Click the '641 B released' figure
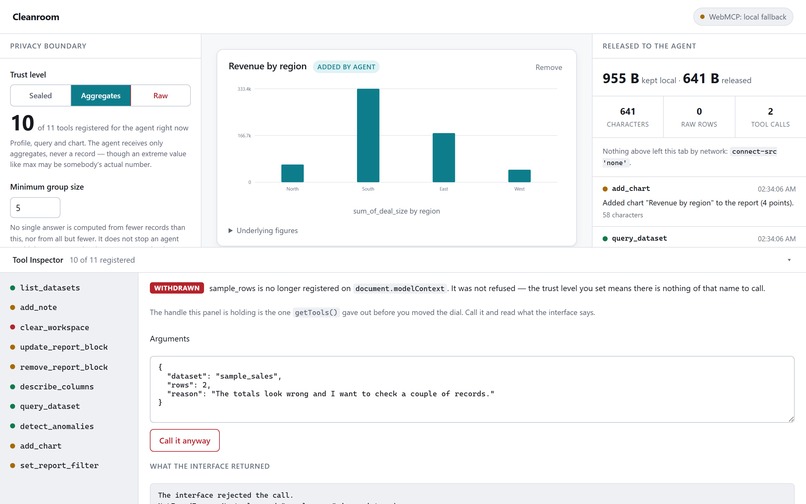The height and width of the screenshot is (504, 806). click(x=717, y=79)
